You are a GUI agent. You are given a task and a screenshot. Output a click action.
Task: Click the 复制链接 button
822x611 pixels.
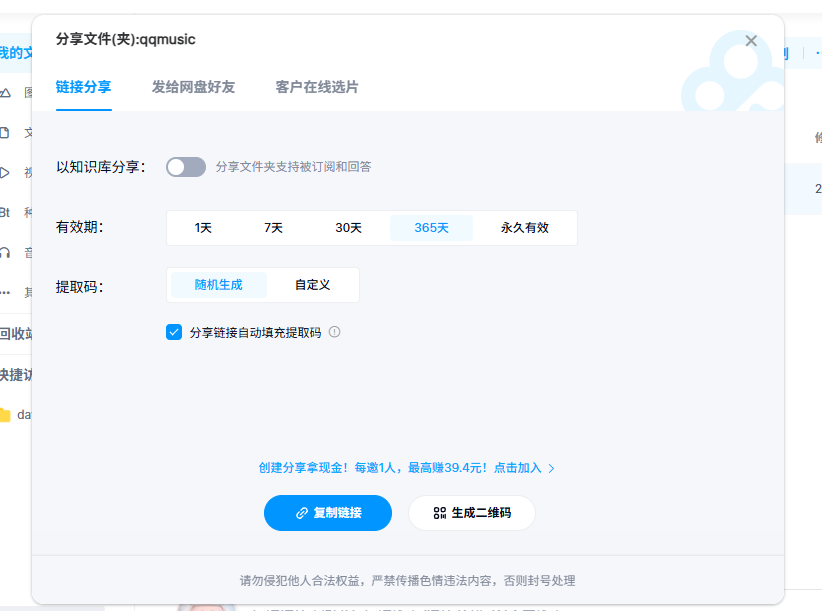pos(328,512)
